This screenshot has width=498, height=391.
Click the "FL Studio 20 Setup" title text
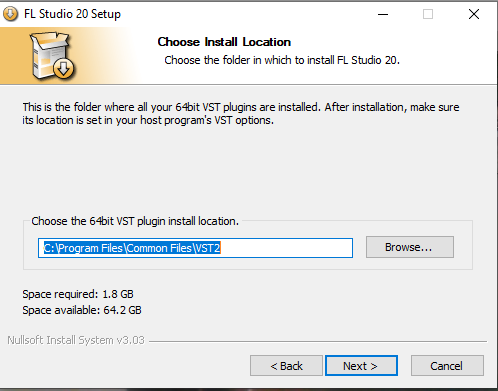(x=72, y=14)
